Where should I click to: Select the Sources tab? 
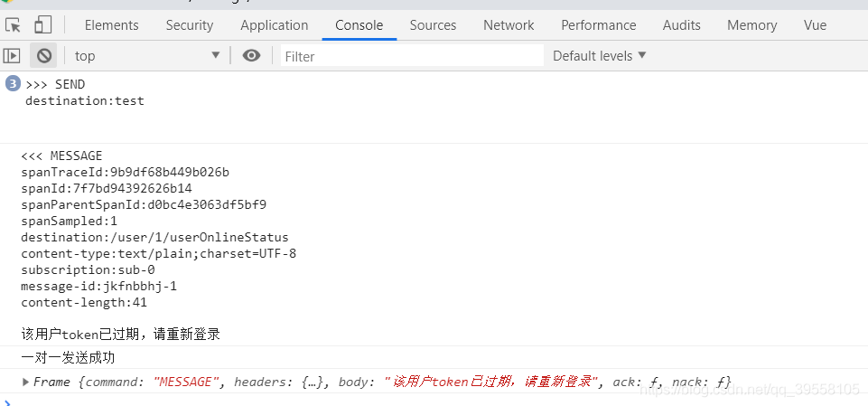point(433,25)
